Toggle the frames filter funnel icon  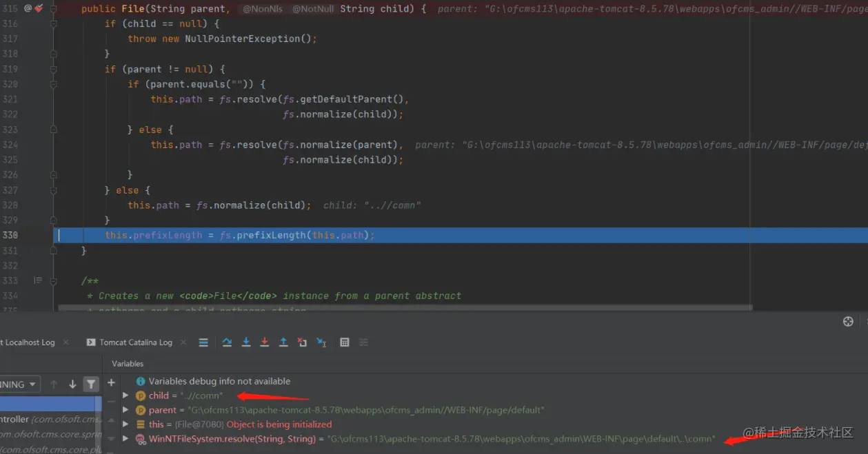pyautogui.click(x=90, y=384)
